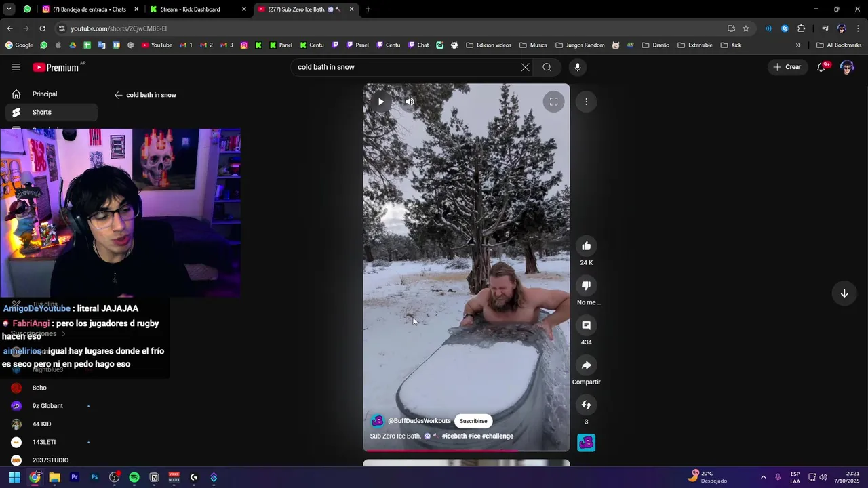Open the Juegos Random bookmark folder
868x488 pixels.
(x=580, y=45)
